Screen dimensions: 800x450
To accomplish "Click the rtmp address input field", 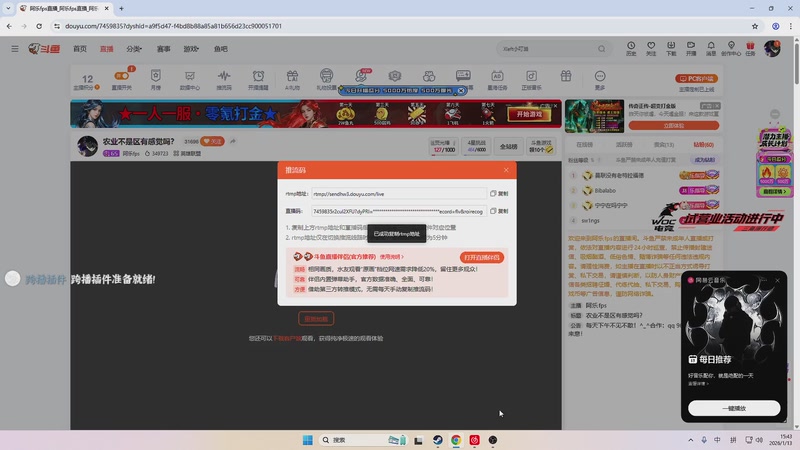I will click(x=399, y=194).
